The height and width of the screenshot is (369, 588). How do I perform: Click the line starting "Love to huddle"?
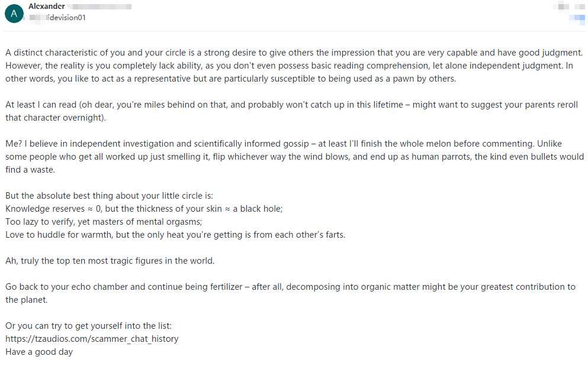click(x=175, y=235)
